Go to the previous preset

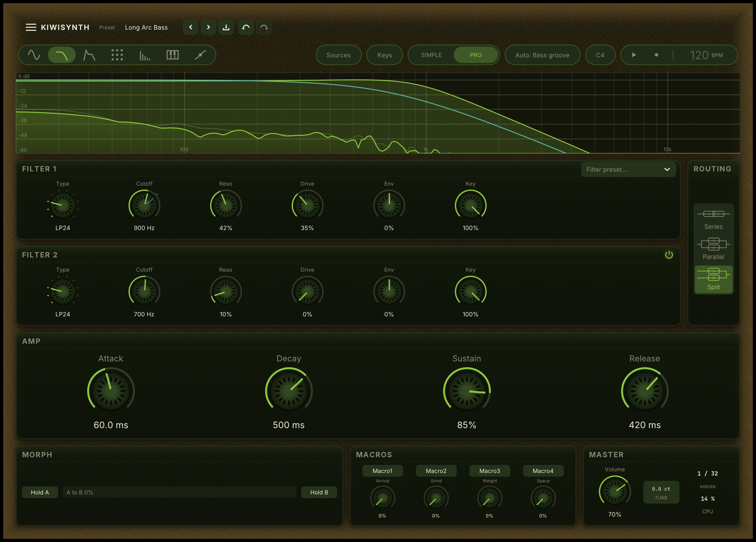(191, 27)
